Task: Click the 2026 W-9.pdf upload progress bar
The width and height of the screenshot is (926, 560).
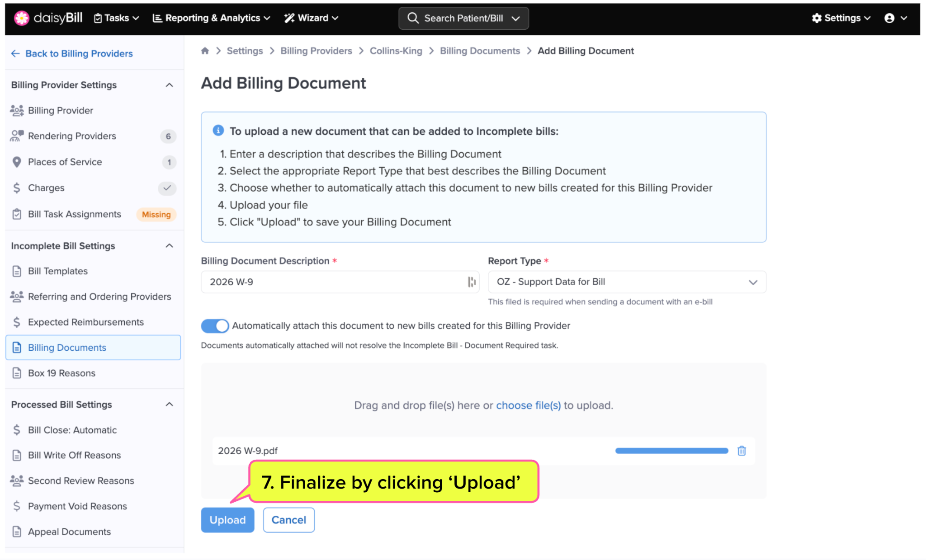Action: (671, 451)
